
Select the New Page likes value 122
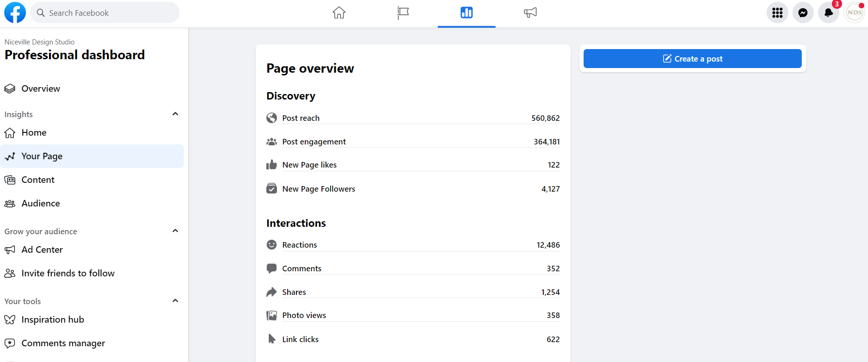(554, 165)
